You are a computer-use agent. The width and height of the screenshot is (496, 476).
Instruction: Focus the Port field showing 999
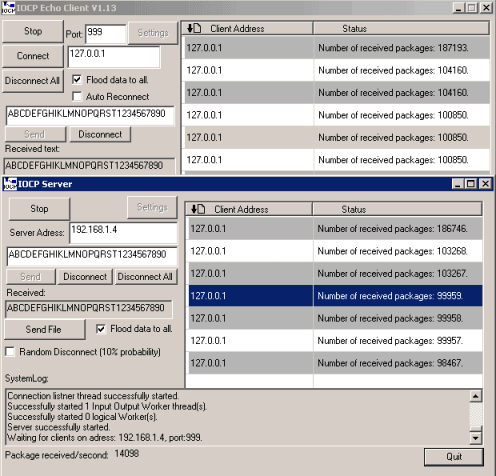point(106,34)
